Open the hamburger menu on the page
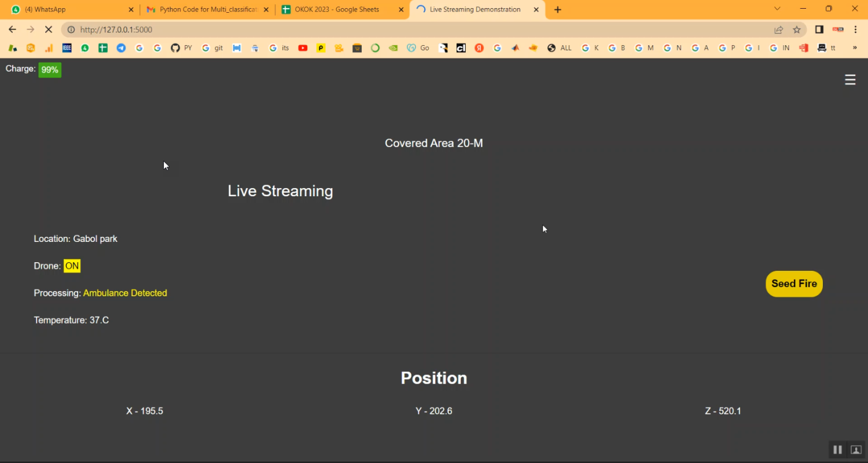The width and height of the screenshot is (868, 463). (x=849, y=80)
